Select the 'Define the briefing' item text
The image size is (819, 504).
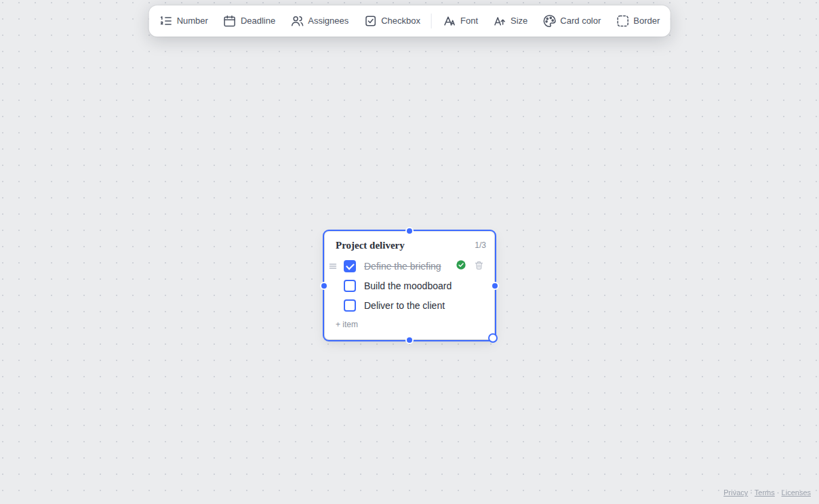click(x=403, y=266)
